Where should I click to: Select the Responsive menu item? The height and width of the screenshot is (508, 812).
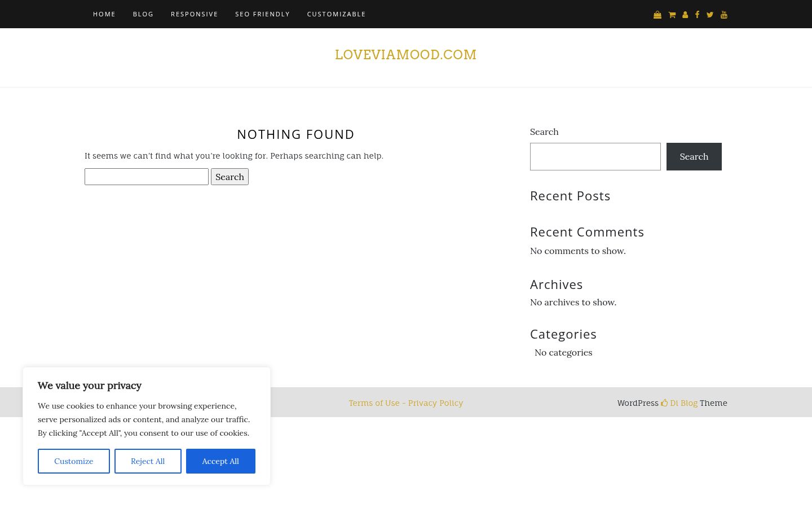tap(195, 14)
